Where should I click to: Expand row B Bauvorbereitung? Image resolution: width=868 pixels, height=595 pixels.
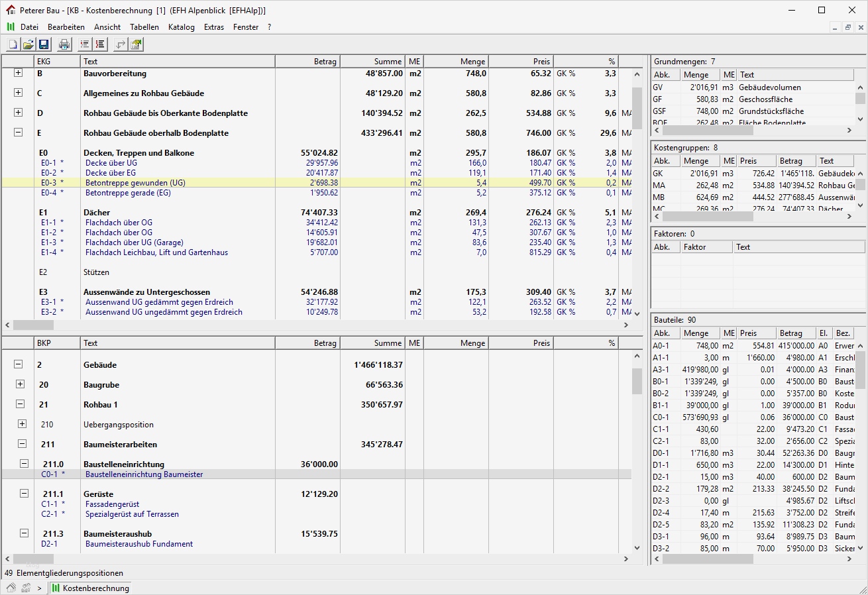click(x=18, y=73)
